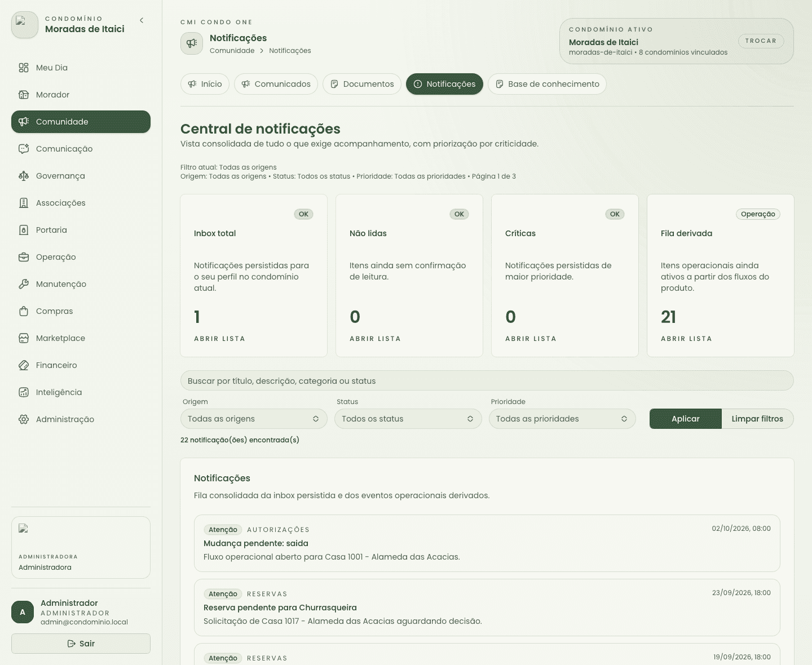Collapse the sidebar with the chevron arrow

tap(142, 20)
